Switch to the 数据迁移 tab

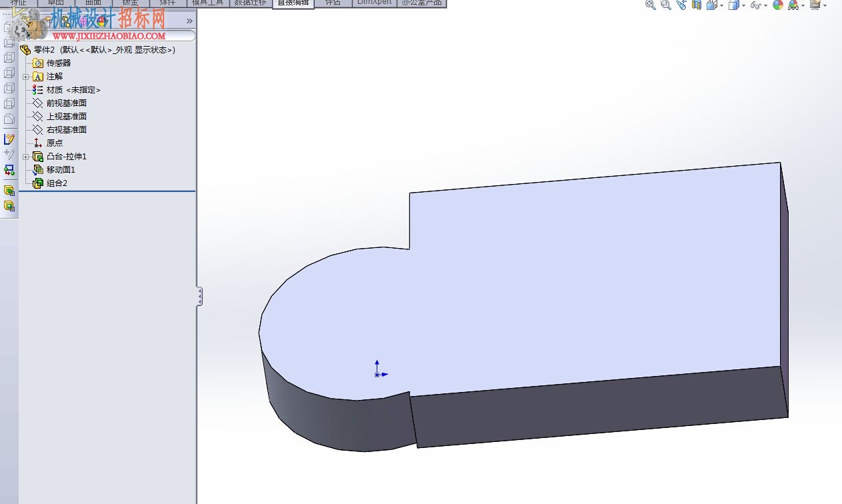click(250, 3)
